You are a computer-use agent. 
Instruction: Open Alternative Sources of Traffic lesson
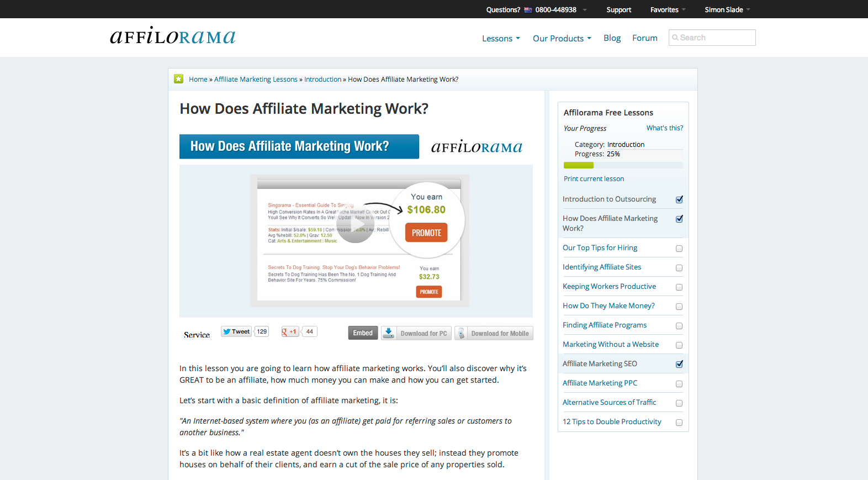(609, 402)
